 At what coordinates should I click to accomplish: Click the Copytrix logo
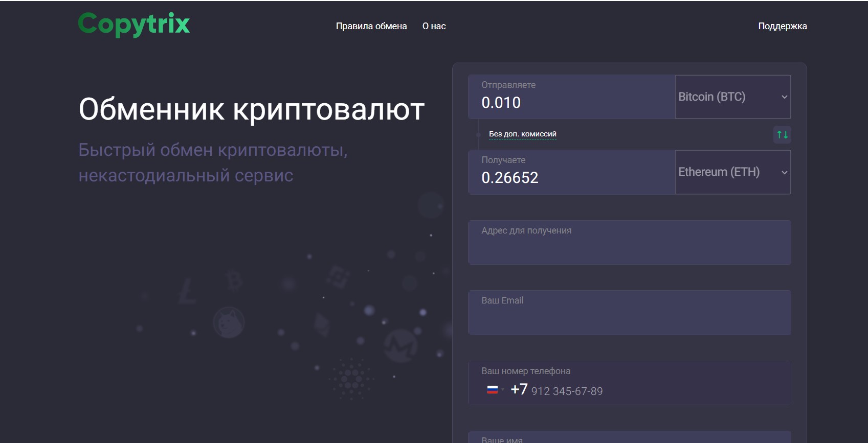point(134,25)
